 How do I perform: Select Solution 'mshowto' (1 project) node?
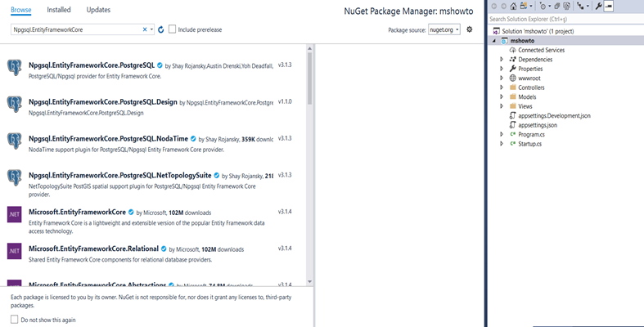(x=538, y=31)
